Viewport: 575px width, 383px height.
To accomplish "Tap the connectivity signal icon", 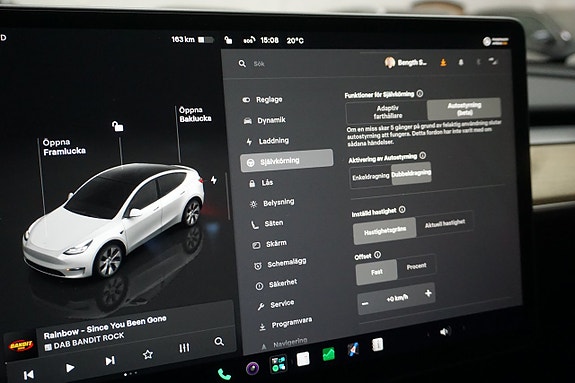I will 493,61.
